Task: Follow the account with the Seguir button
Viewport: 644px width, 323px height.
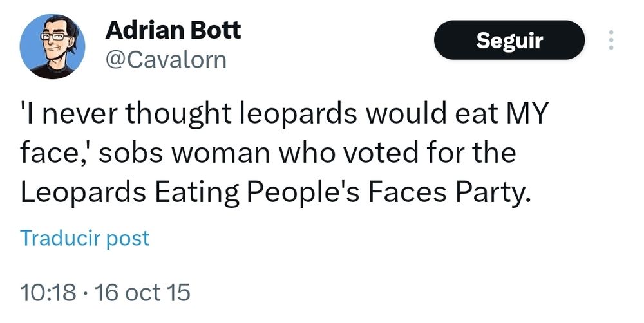Action: pos(509,41)
